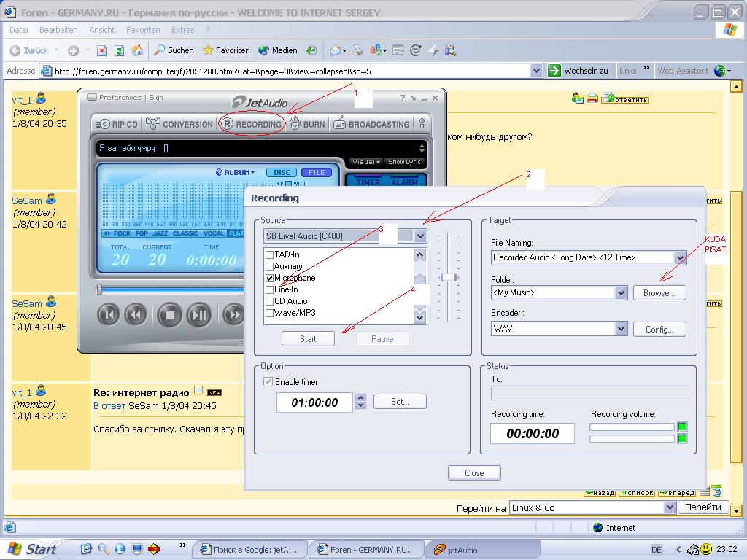Open the RIP CD tab in JetAudio
Viewport: 747px width, 560px height.
click(117, 124)
